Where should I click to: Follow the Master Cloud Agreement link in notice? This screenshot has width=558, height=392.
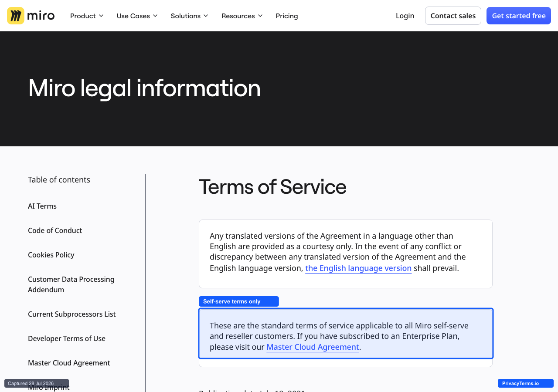tap(313, 347)
